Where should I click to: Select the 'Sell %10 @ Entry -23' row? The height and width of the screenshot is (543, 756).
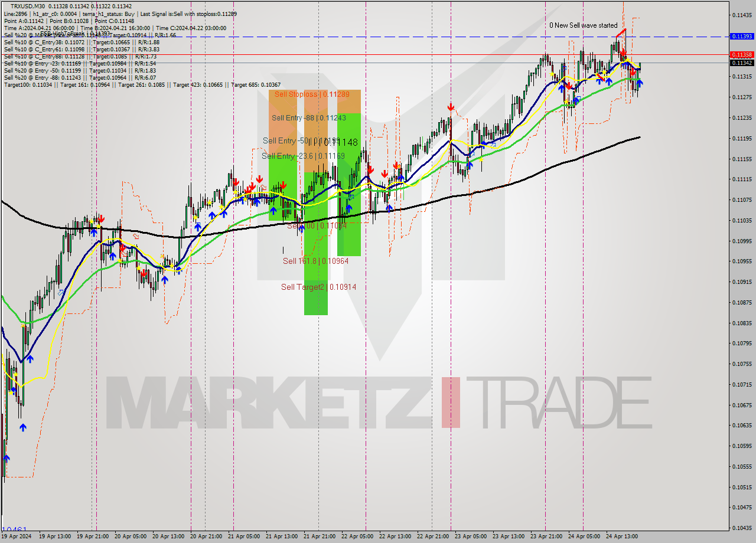pos(80,63)
